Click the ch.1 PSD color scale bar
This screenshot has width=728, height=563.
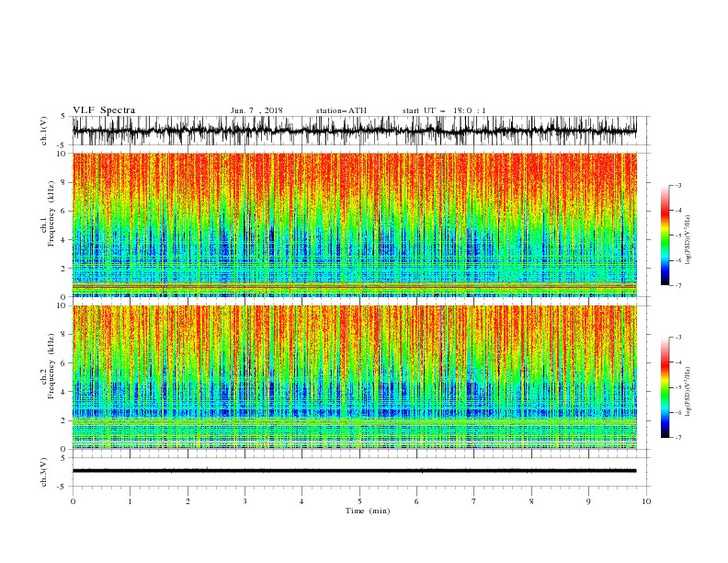(665, 235)
